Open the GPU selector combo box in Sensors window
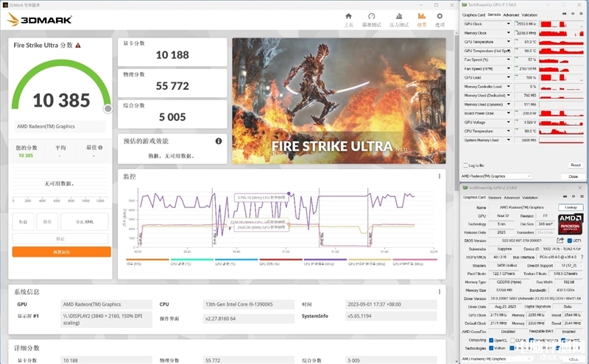Screen dimensions: 589x364 click(496, 176)
